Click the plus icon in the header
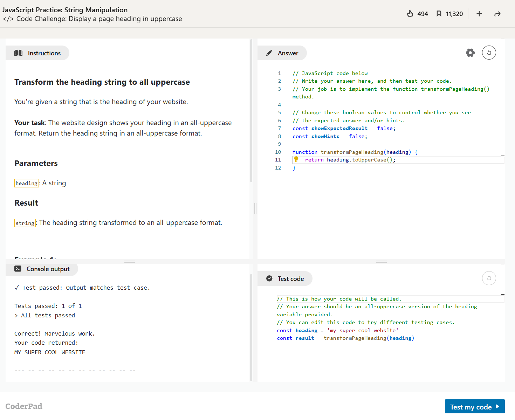Screen dimensions: 515x420 coord(479,14)
